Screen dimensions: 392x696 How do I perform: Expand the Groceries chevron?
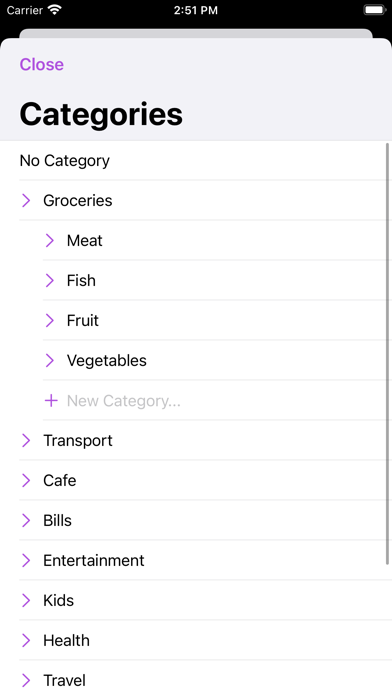point(26,201)
